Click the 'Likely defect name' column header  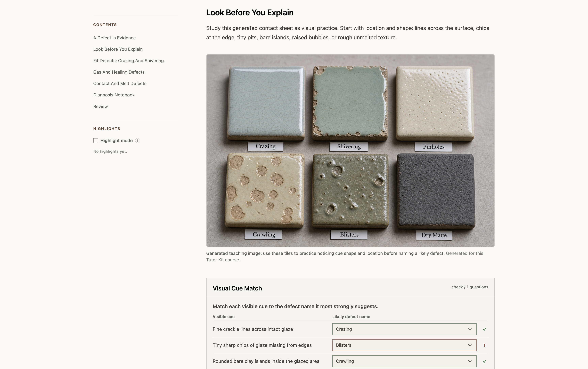[x=351, y=317]
